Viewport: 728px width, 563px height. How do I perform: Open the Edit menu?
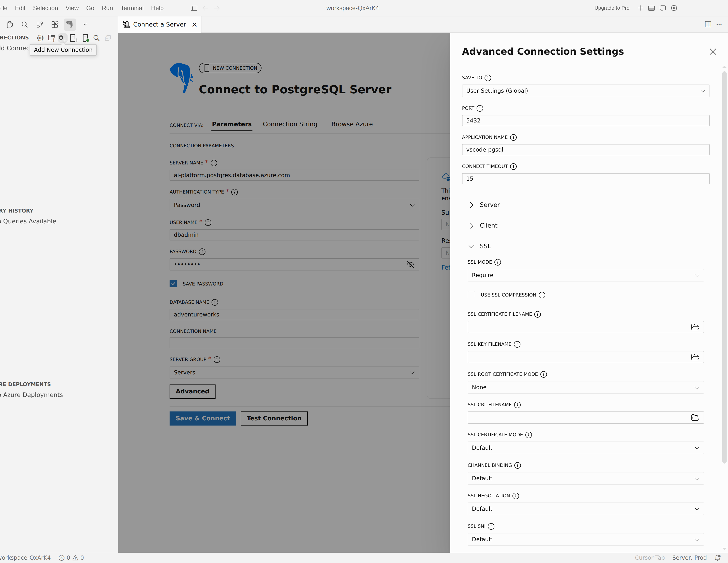point(20,8)
